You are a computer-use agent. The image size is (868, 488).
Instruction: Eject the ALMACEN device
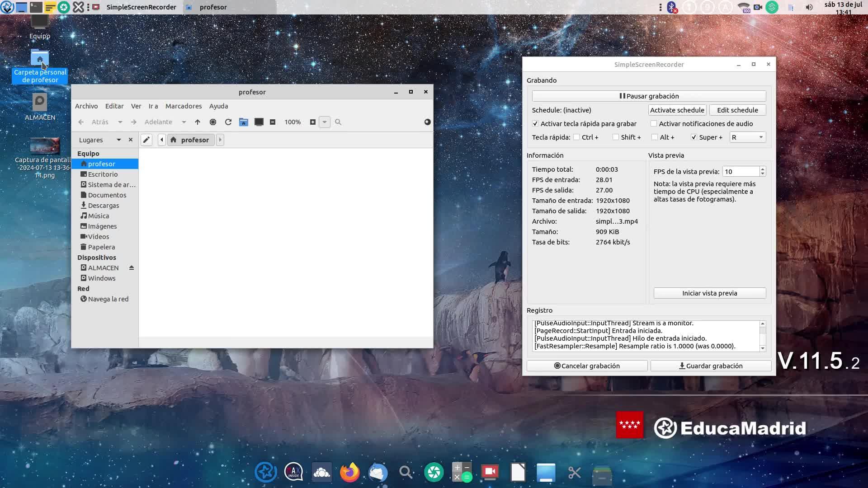coord(132,268)
